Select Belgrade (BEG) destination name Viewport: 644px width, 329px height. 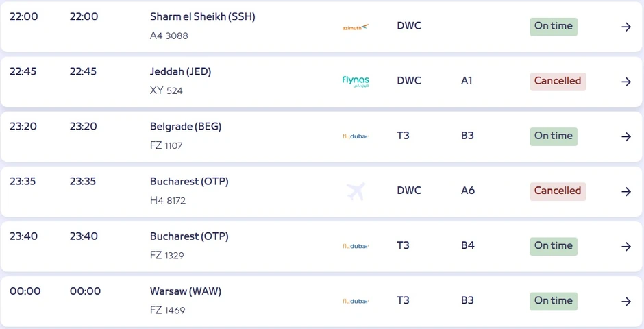click(186, 127)
